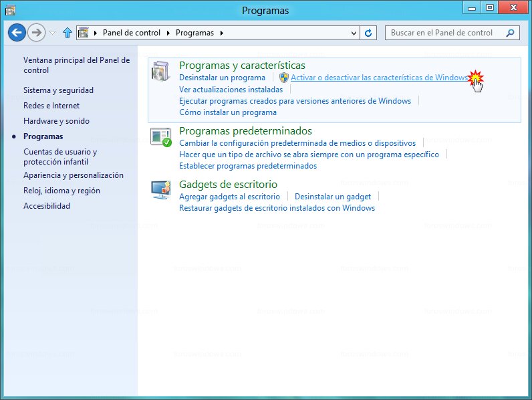The image size is (532, 400).
Task: Close the Programas window
Action: [x=513, y=8]
